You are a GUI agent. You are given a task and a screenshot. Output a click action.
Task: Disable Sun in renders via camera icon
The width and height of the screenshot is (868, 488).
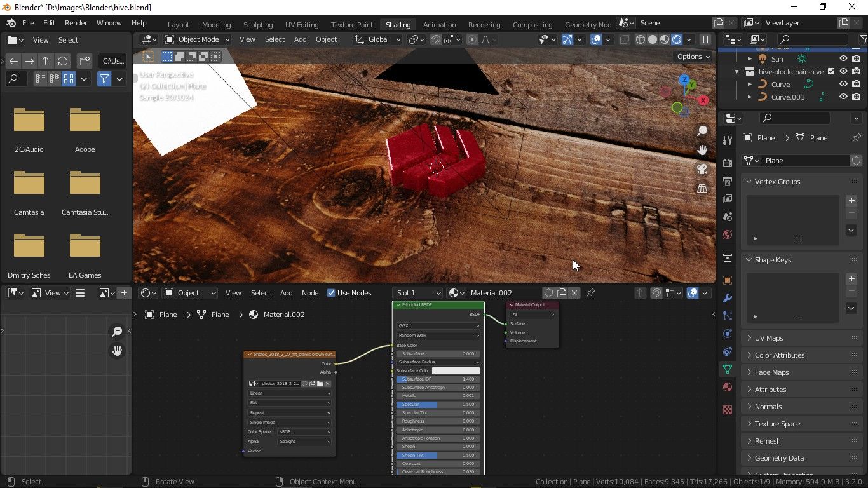[x=857, y=58]
